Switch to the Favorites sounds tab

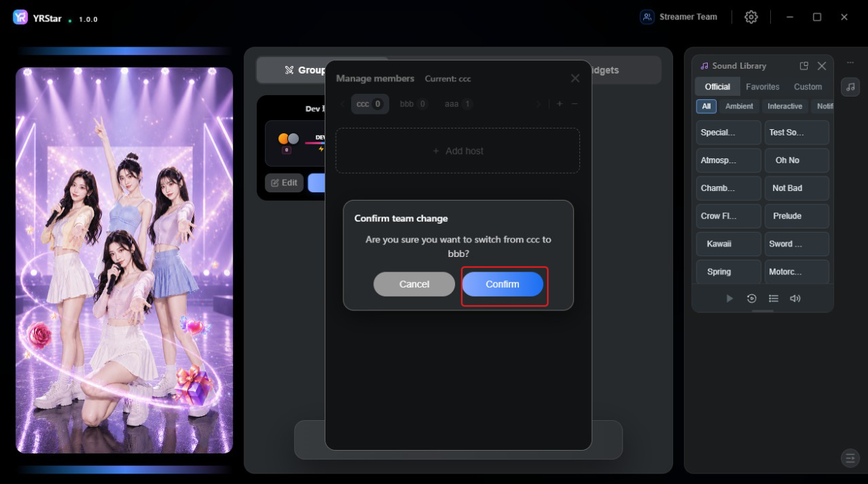(763, 87)
